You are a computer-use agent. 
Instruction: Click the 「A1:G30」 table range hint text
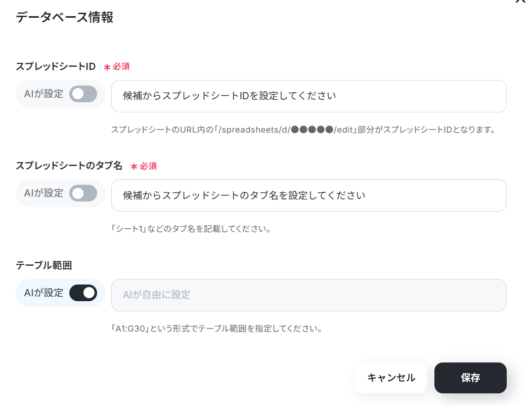(x=217, y=329)
